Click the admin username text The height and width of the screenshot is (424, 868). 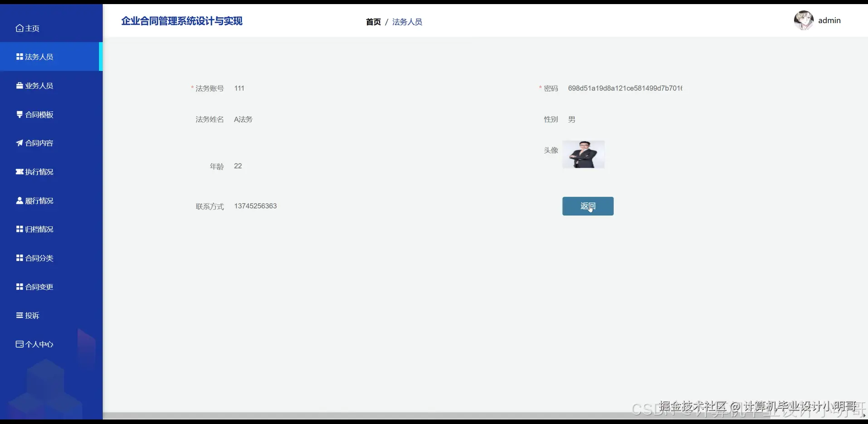829,20
